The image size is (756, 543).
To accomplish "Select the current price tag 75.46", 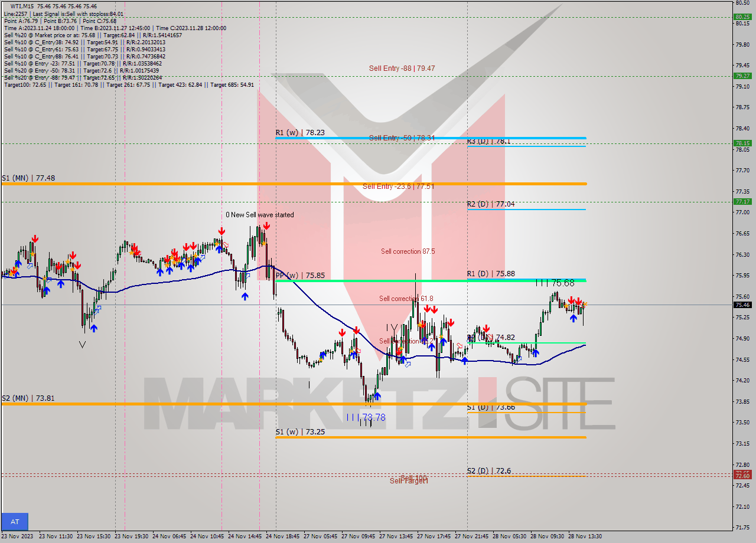I will tap(742, 305).
